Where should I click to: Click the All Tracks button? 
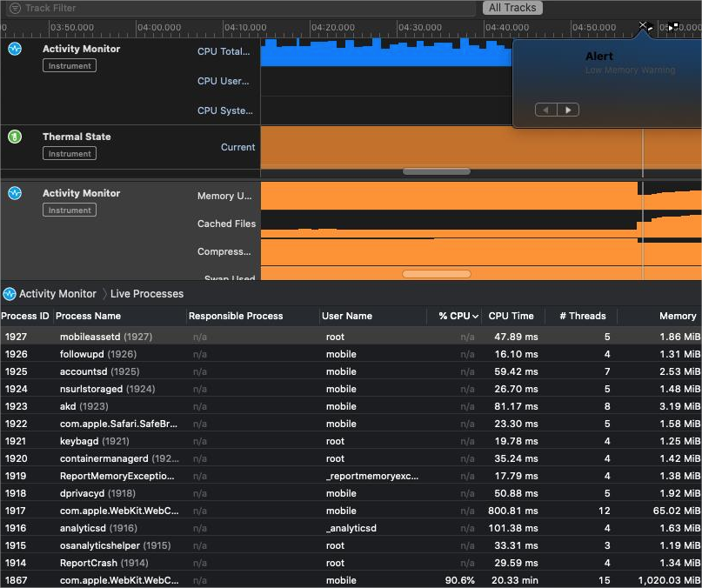click(x=512, y=8)
